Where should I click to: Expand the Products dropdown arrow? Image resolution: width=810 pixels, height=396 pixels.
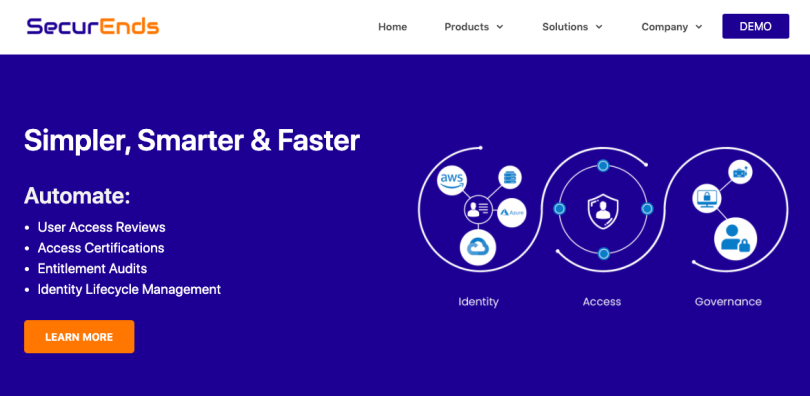(500, 27)
